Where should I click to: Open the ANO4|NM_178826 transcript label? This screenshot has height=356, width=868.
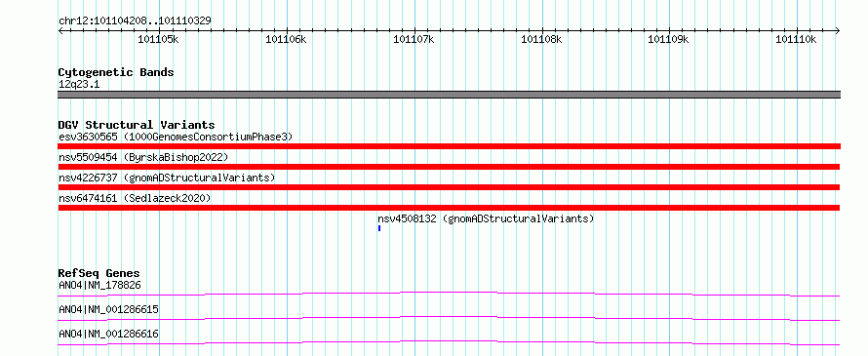click(99, 286)
